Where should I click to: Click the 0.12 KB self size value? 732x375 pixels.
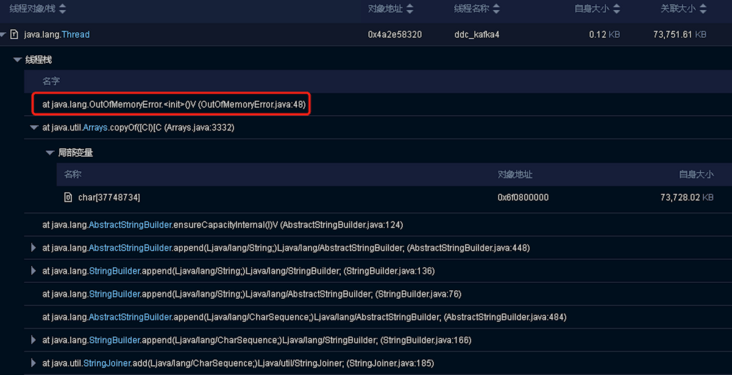point(605,35)
